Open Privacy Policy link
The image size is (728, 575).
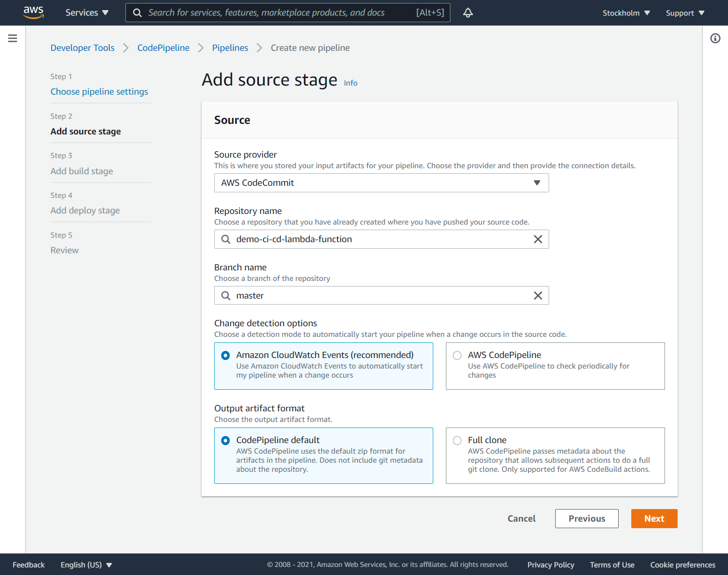551,565
